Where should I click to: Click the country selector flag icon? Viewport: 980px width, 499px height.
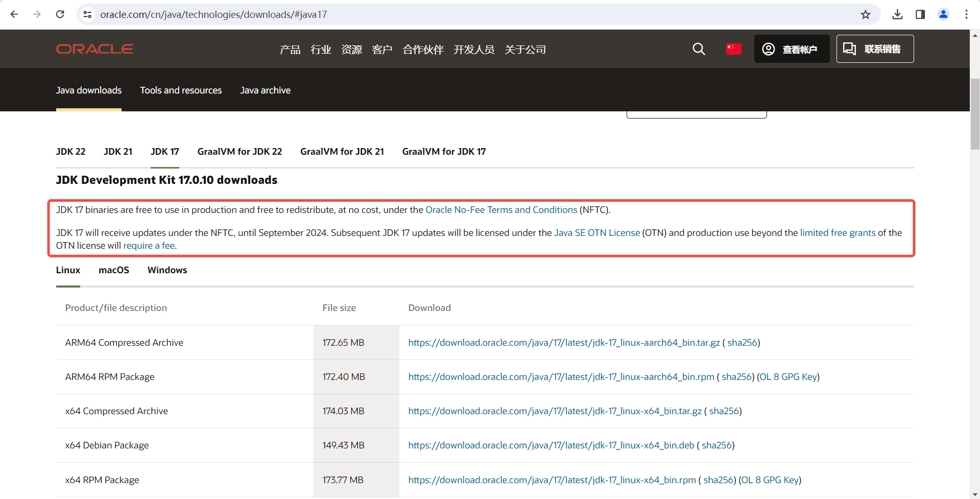[733, 49]
